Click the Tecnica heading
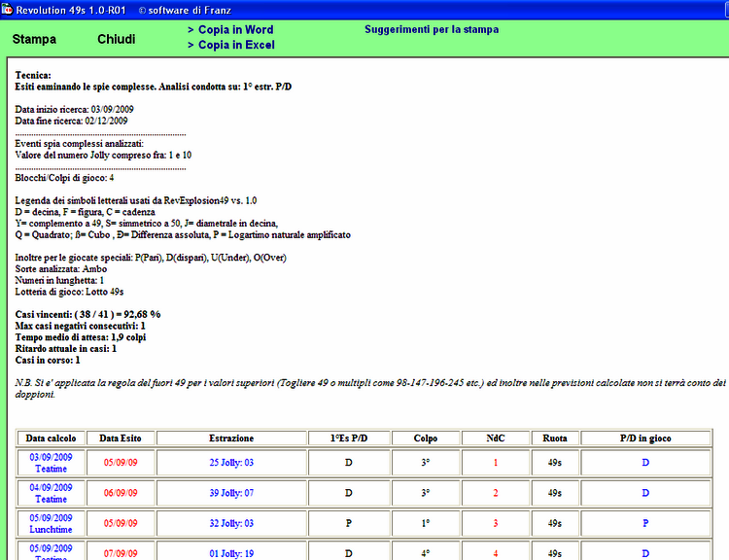Viewport: 729px width, 560px height. 33,76
